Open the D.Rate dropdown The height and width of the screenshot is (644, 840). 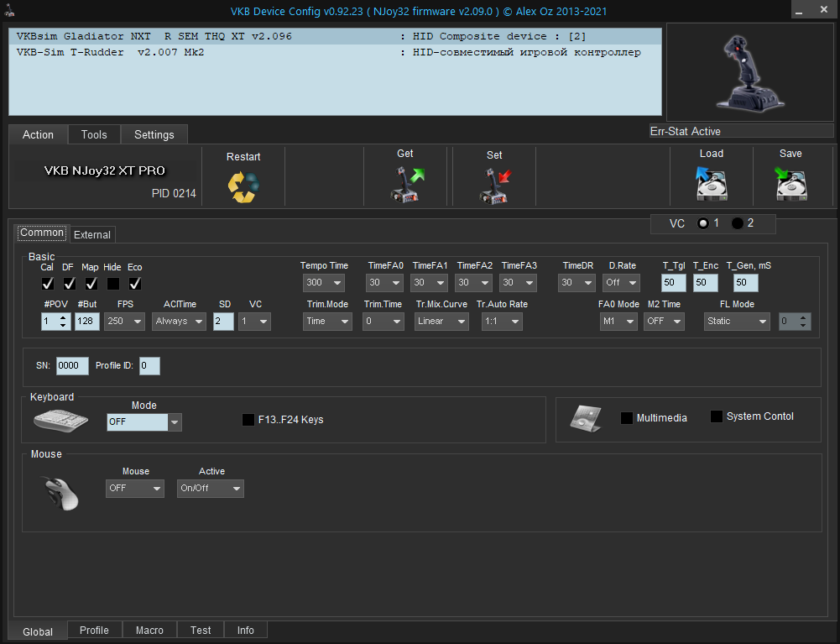[x=621, y=283]
